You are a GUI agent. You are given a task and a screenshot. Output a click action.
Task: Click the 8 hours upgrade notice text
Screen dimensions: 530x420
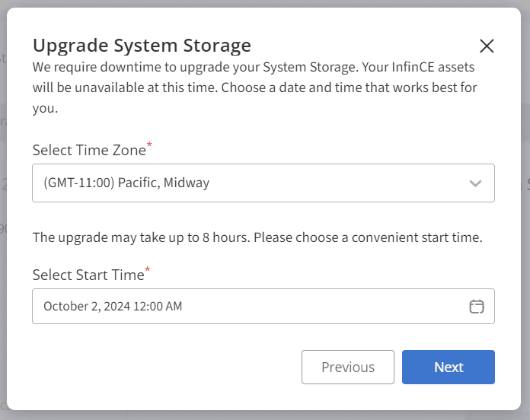[x=257, y=237]
